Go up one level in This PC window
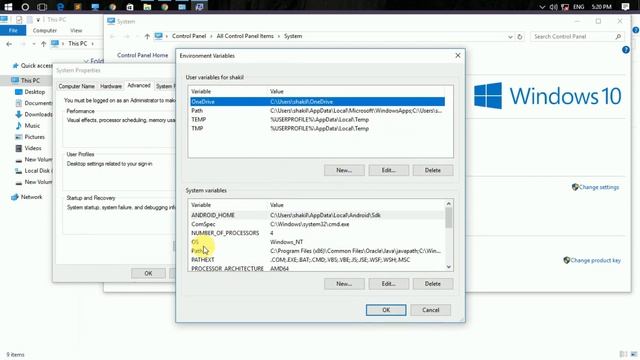This screenshot has width=640, height=360. pos(43,44)
